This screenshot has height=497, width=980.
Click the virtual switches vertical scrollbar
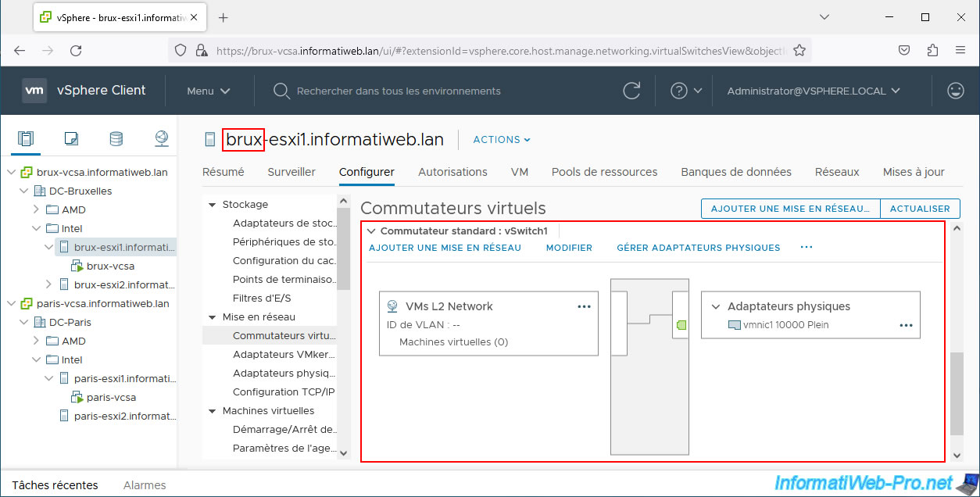click(957, 394)
